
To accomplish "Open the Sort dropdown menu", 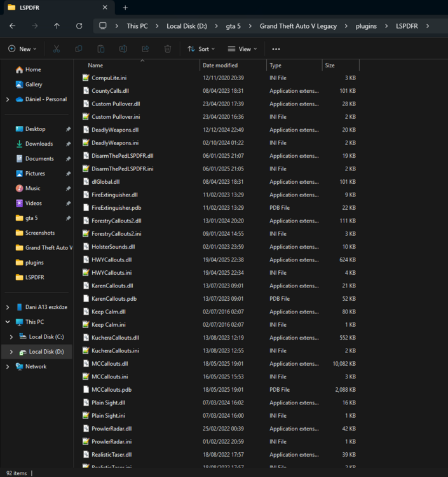I will click(201, 49).
